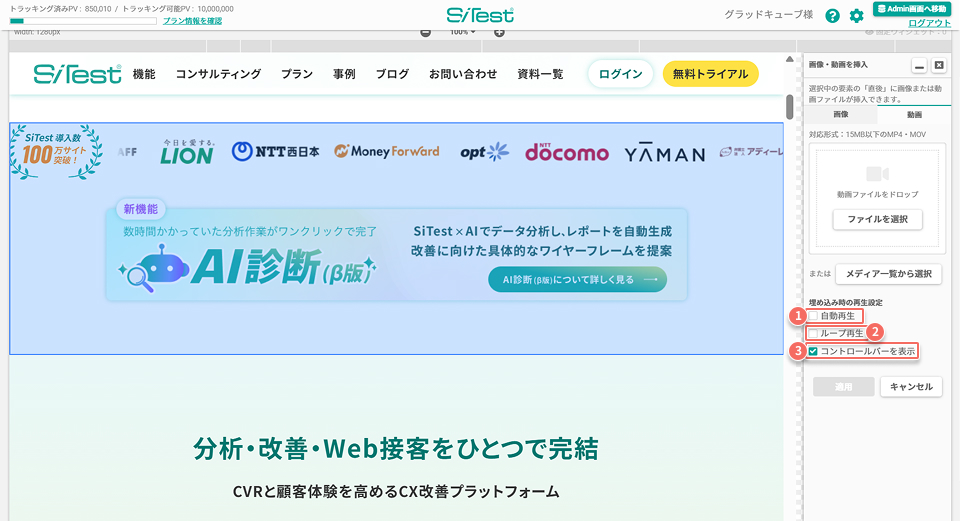Click the zoom in plus icon
This screenshot has height=521, width=960.
[499, 32]
